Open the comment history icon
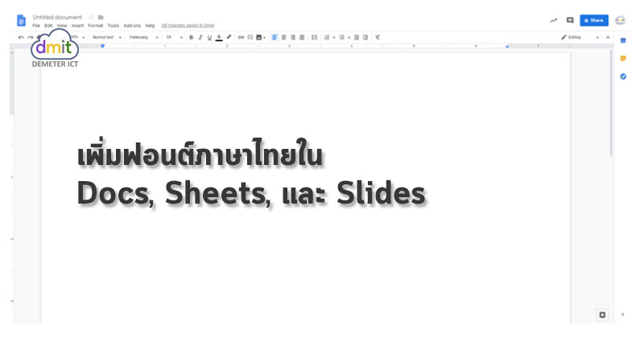 (570, 20)
